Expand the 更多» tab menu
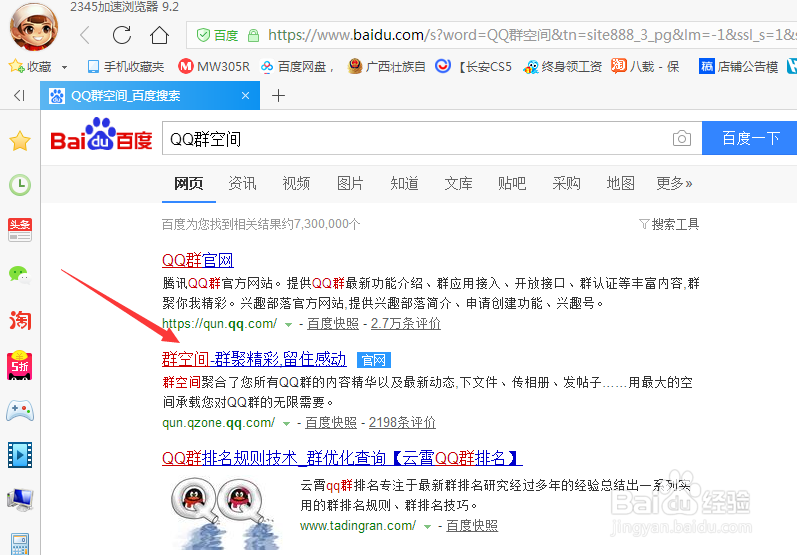This screenshot has width=797, height=555. (674, 183)
